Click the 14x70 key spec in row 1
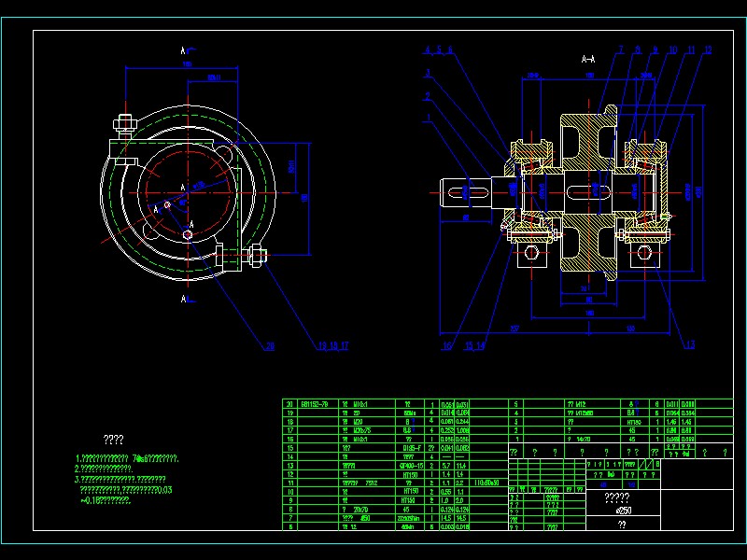Image resolution: width=747 pixels, height=560 pixels. (584, 439)
